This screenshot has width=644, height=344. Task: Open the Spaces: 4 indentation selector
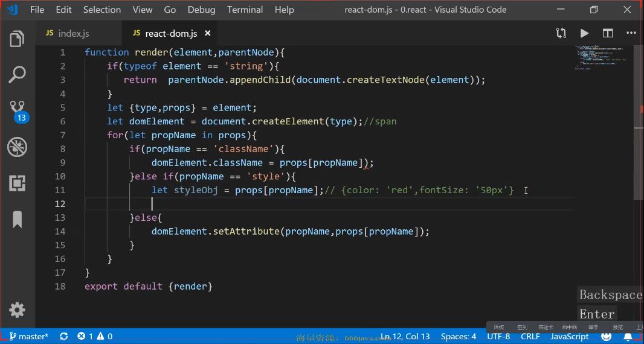459,336
